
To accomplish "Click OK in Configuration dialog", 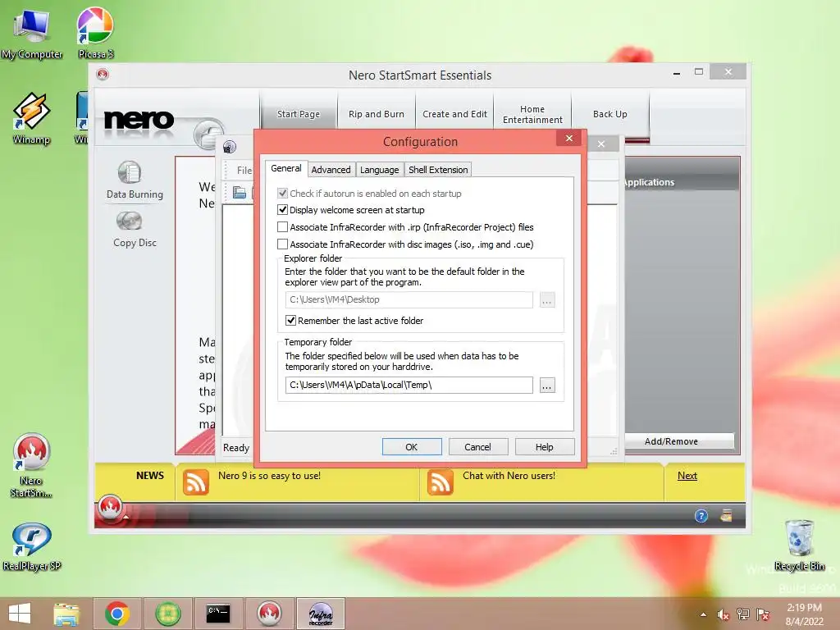I will tap(412, 447).
